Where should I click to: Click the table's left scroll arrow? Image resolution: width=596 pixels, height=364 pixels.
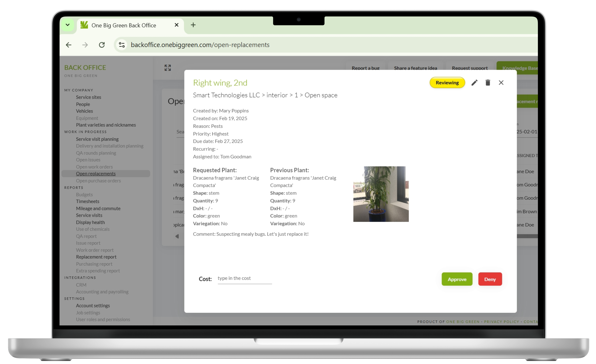coord(177,236)
